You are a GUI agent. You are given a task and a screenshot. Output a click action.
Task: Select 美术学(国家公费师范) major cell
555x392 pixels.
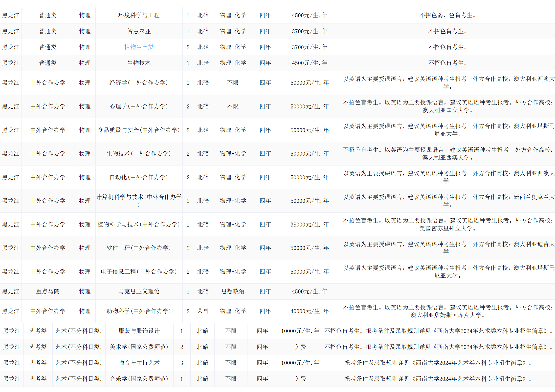coord(139,347)
